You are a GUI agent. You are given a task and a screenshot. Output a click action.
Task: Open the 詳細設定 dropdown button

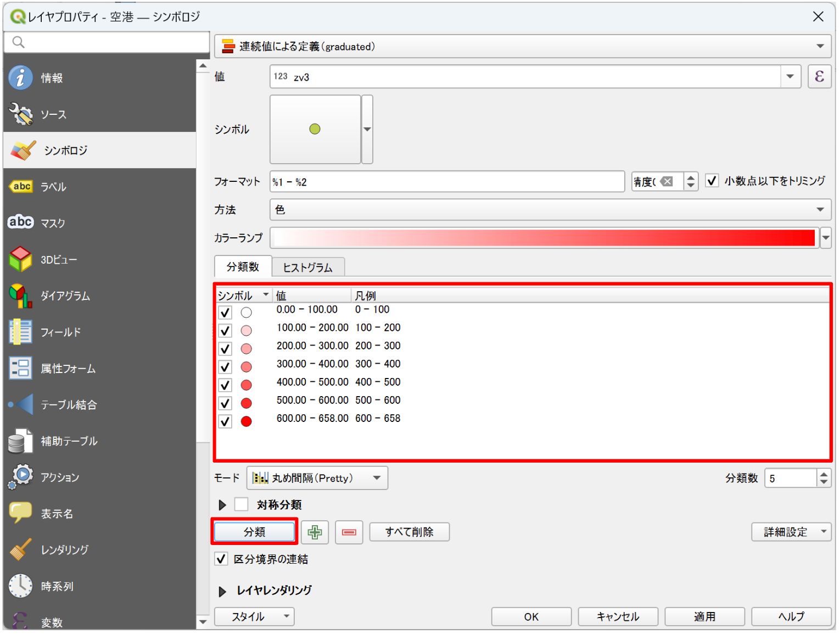pos(791,532)
